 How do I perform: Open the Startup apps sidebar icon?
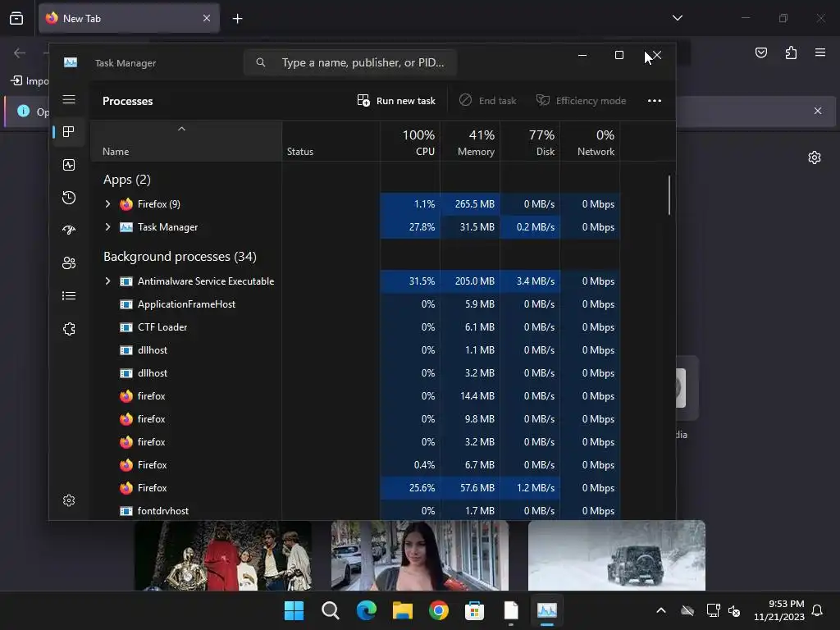pyautogui.click(x=69, y=231)
